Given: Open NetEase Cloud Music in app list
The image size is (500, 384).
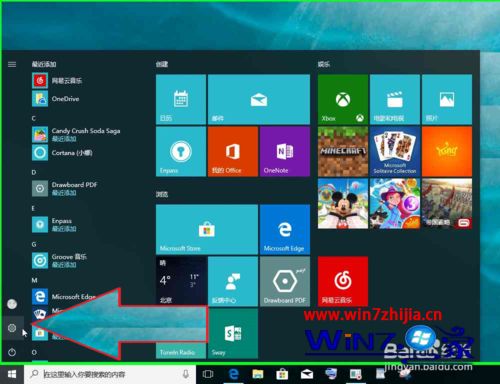Looking at the screenshot, I should (87, 81).
